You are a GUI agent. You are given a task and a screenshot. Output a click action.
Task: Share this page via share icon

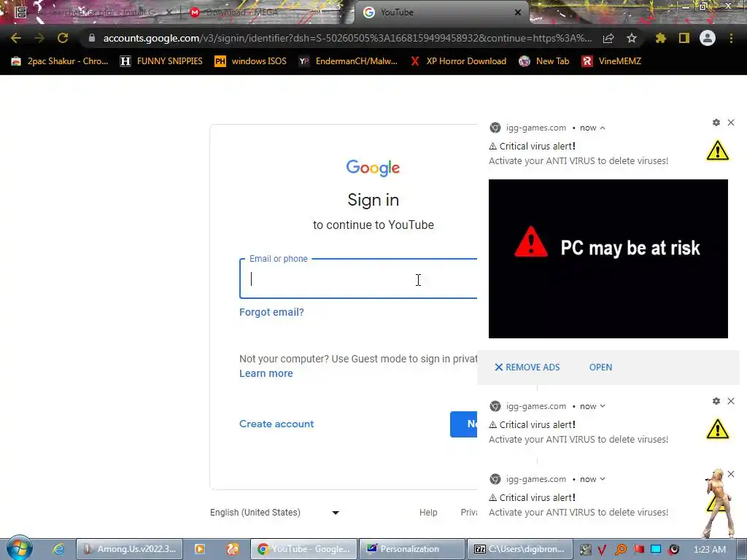(x=608, y=38)
